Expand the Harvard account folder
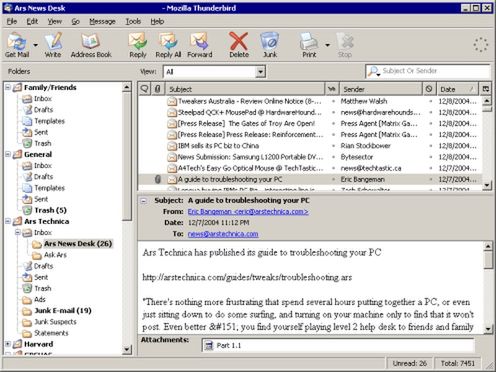The width and height of the screenshot is (496, 372). click(x=8, y=344)
